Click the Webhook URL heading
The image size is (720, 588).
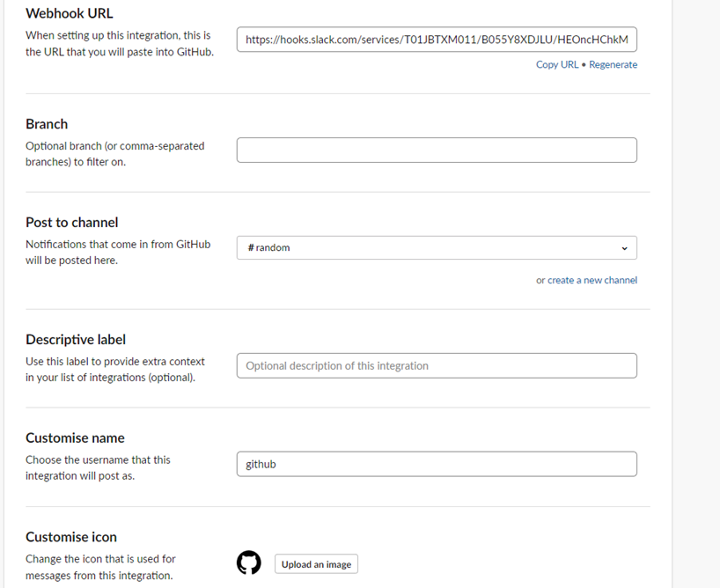coord(70,13)
